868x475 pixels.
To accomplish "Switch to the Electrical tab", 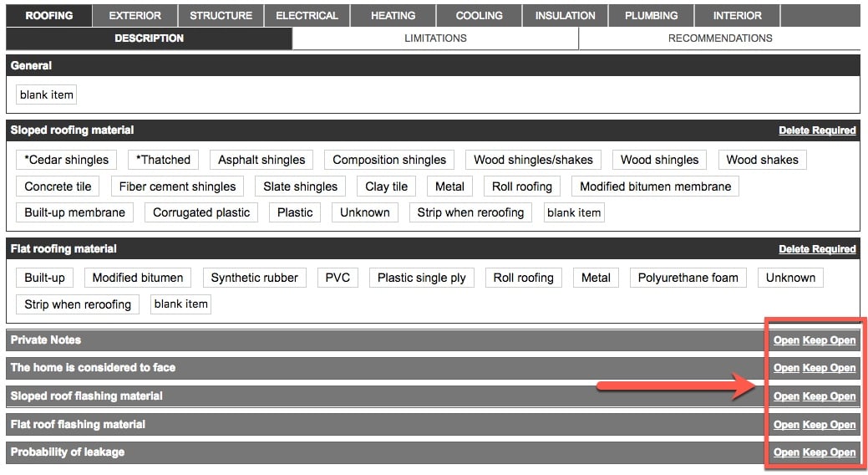I will click(x=307, y=15).
